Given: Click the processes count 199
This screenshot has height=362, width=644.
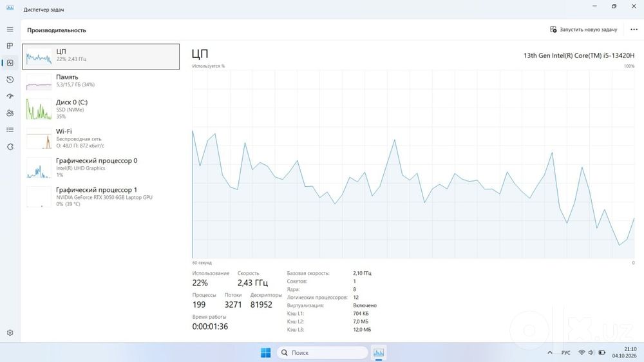Looking at the screenshot, I should point(199,305).
